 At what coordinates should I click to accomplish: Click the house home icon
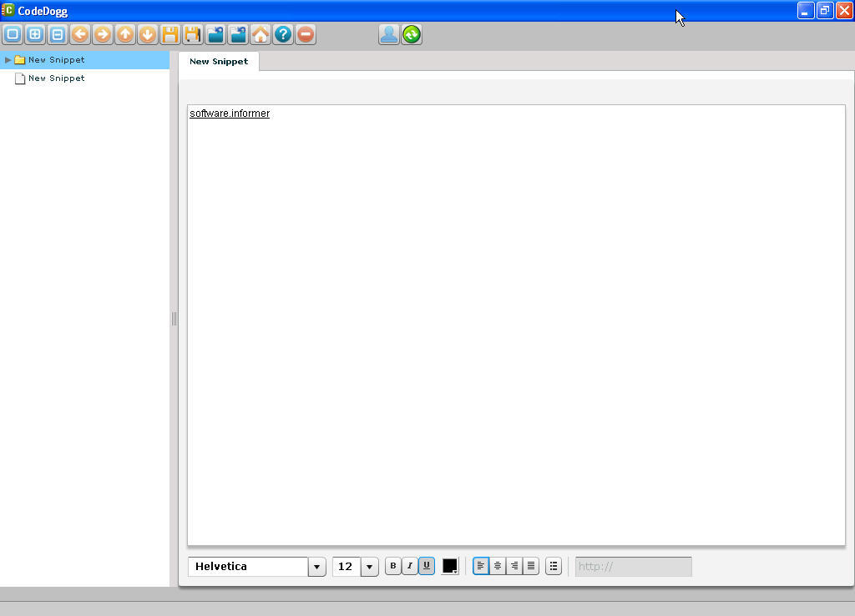pyautogui.click(x=261, y=35)
